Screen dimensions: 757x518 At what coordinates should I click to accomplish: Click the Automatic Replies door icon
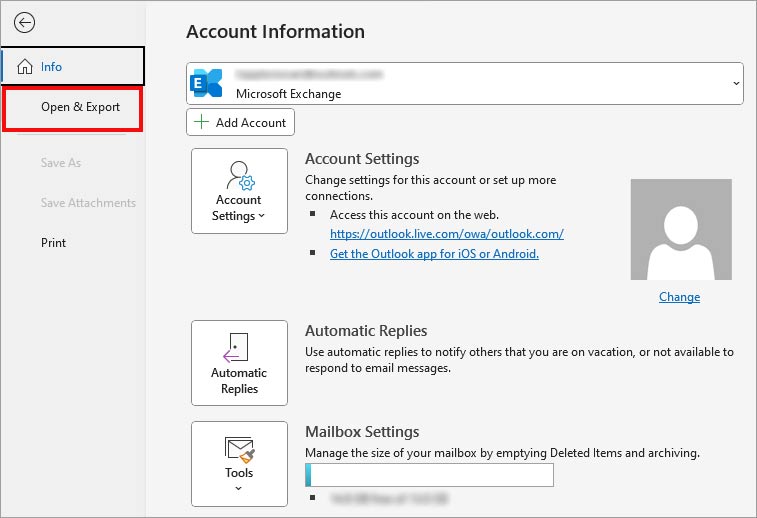pos(236,348)
